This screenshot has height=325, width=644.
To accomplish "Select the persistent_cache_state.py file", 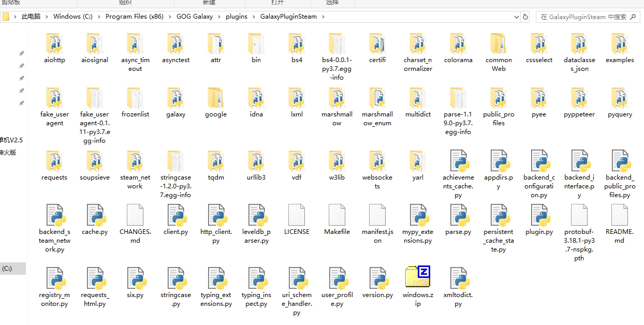I will coord(499,229).
